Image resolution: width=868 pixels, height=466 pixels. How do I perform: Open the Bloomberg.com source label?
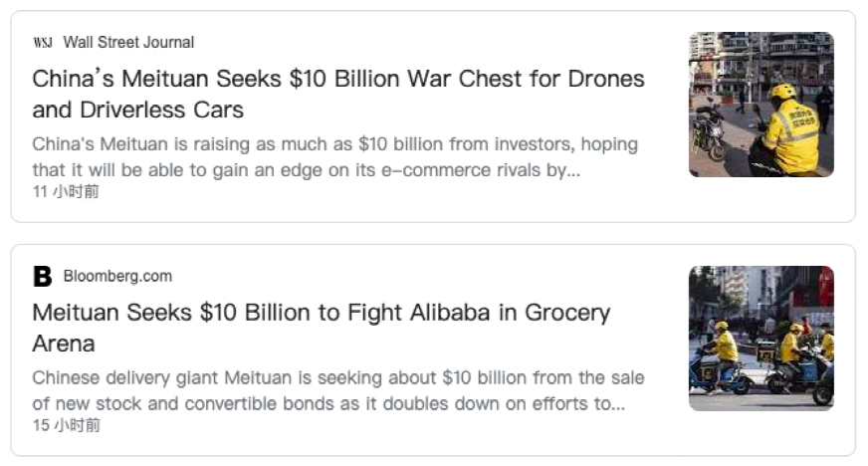coord(117,276)
